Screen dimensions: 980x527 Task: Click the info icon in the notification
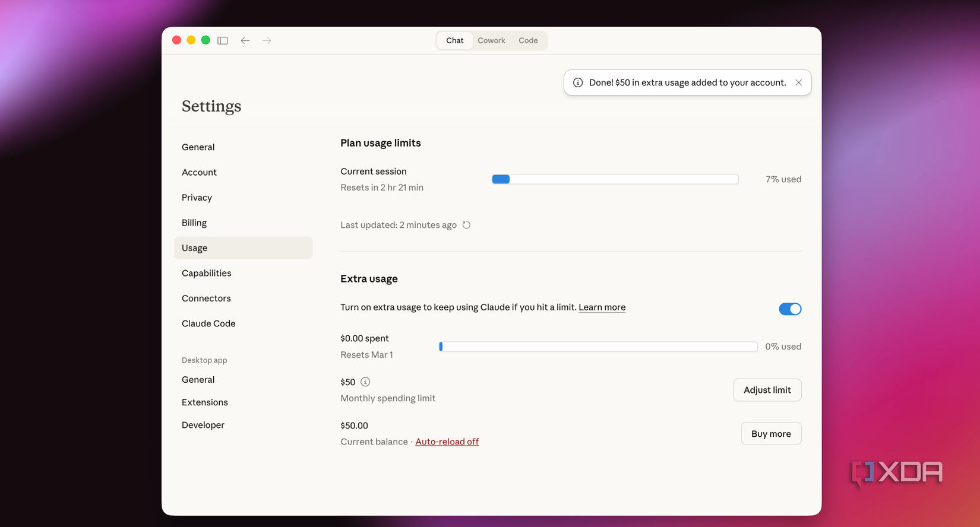578,82
